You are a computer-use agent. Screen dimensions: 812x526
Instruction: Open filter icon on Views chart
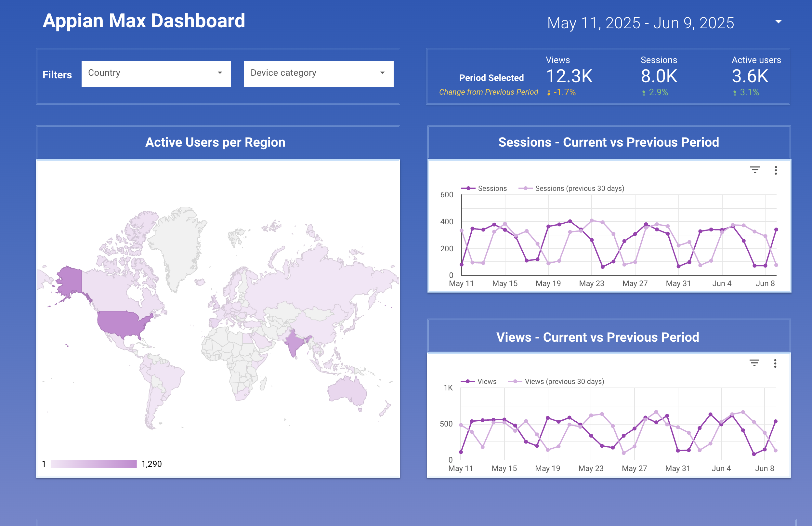point(754,363)
